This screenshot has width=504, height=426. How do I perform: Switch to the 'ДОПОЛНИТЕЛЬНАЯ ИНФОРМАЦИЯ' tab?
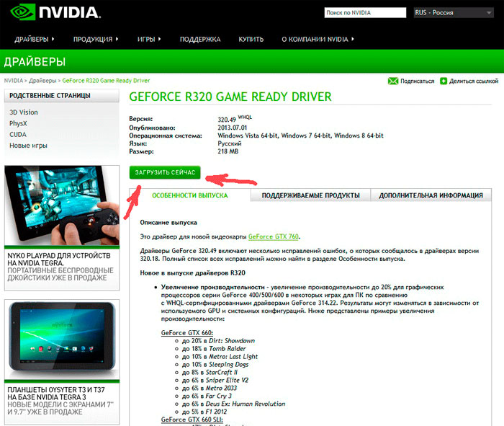(431, 195)
